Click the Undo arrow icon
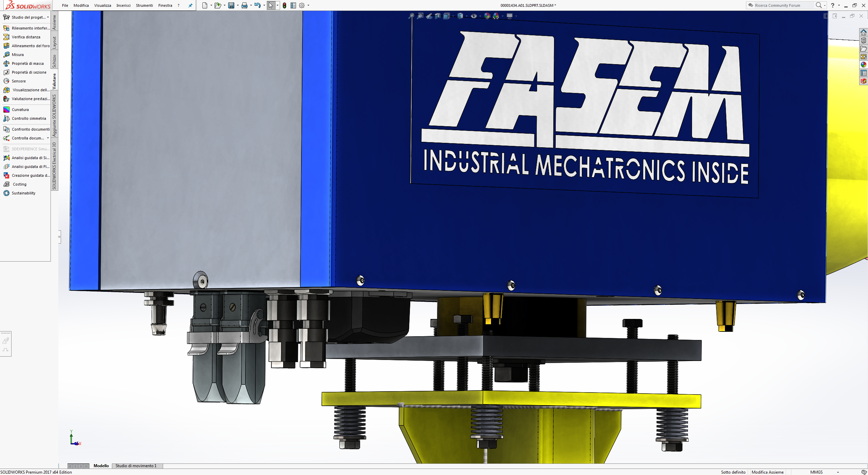The width and height of the screenshot is (868, 475). tap(258, 5)
